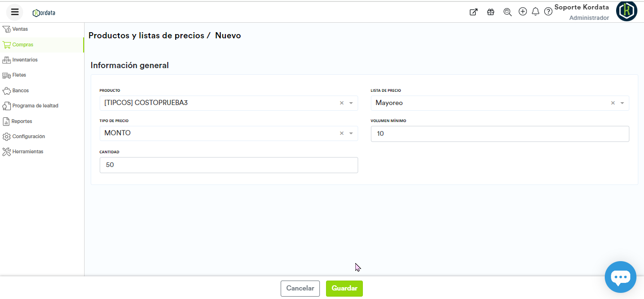Click the Cancelar button
644x299 pixels.
click(x=300, y=289)
